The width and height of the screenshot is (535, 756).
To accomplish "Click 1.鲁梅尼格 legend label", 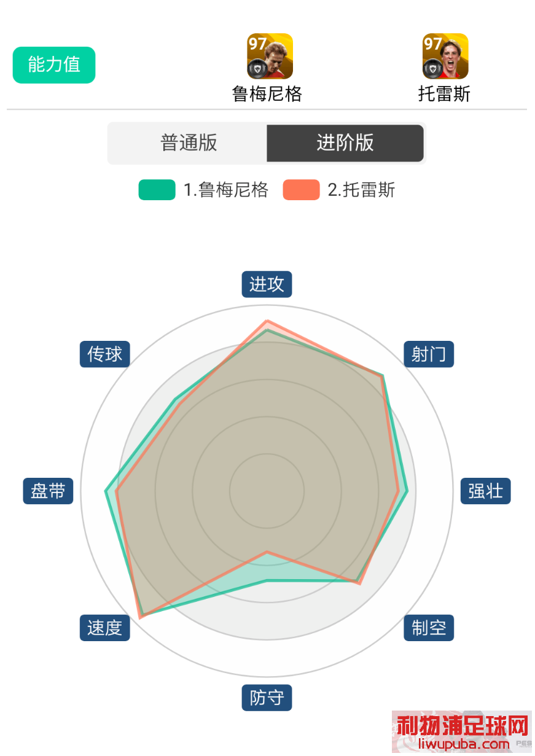I will coord(226,190).
